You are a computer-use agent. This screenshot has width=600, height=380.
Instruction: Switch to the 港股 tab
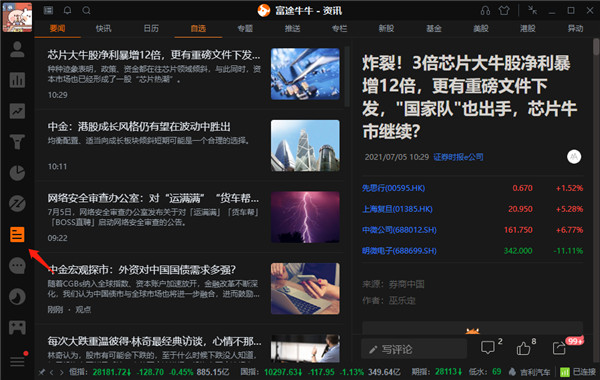point(528,28)
